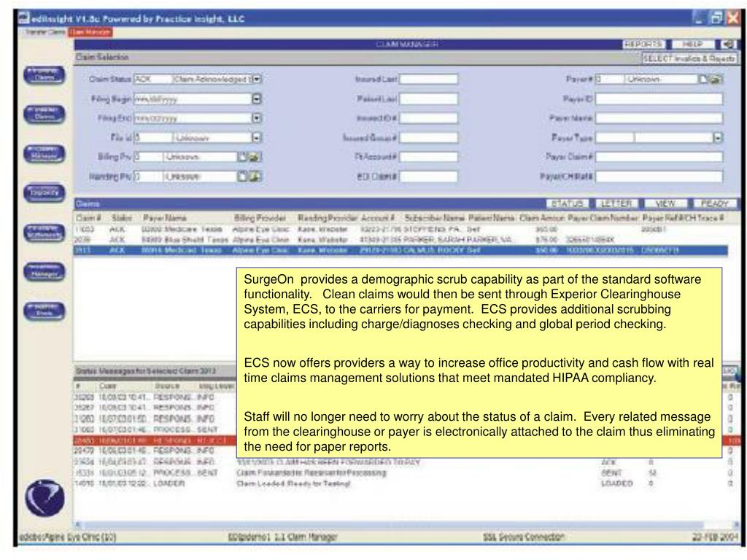Focus the Insured Last input field
This screenshot has height=560, width=747.
click(x=428, y=79)
